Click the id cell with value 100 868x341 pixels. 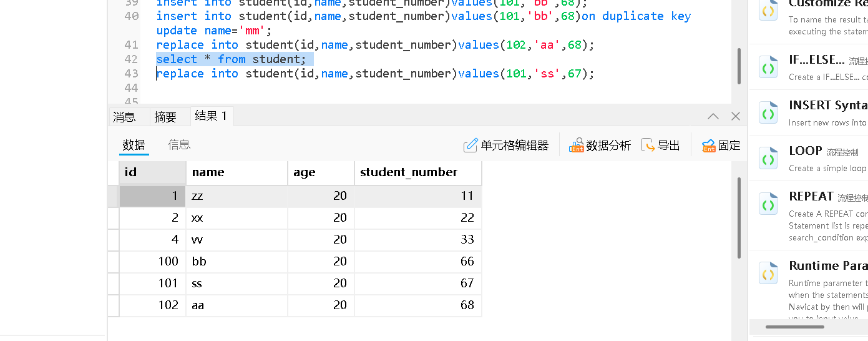(x=152, y=262)
